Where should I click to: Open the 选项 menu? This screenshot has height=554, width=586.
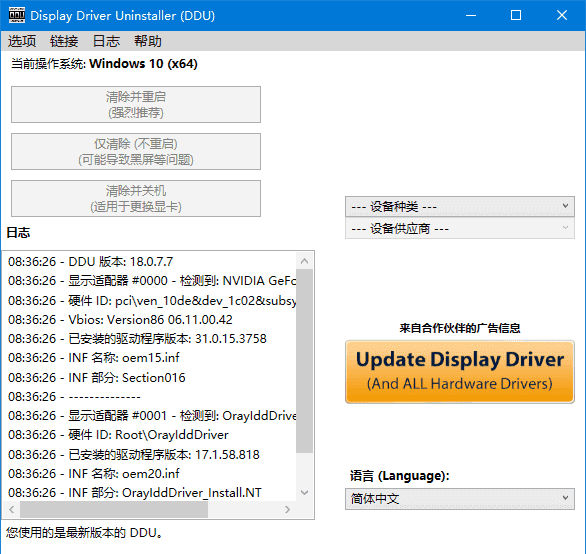tap(22, 41)
